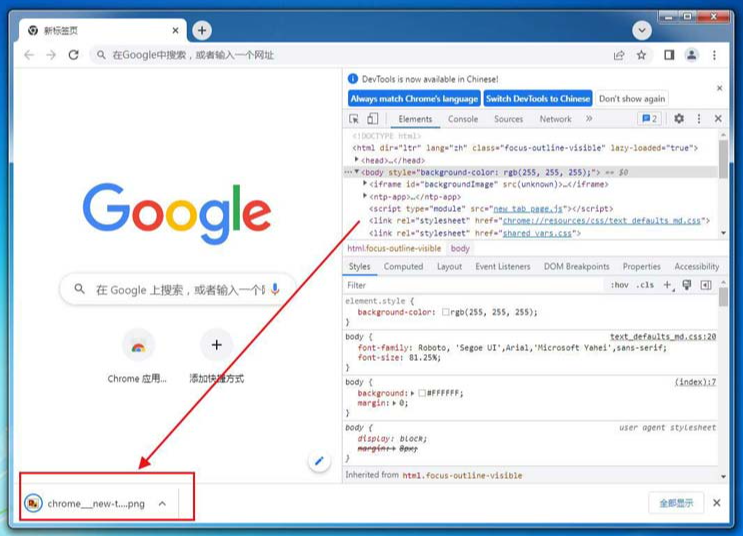Switch to the Console tab
Viewport: 743px width, 536px height.
[x=462, y=119]
